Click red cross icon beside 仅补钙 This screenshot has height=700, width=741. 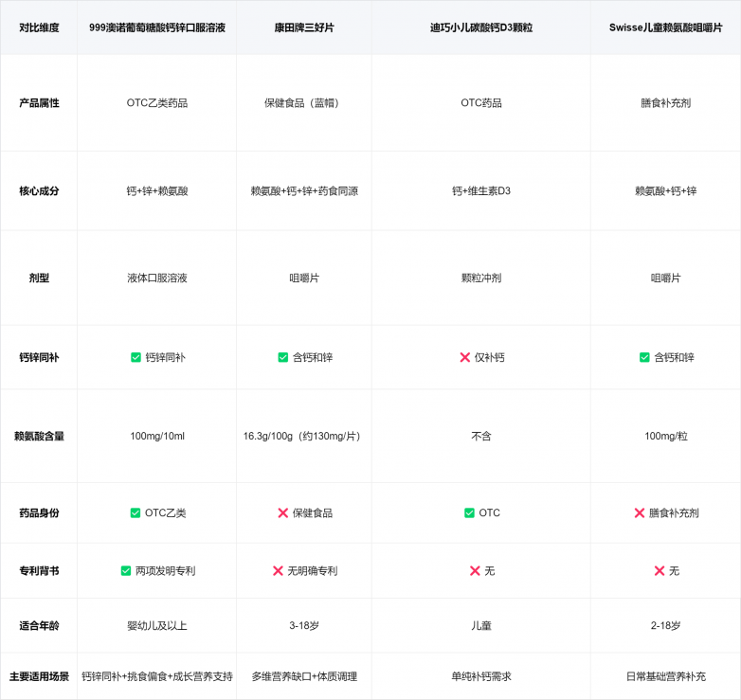click(x=465, y=357)
